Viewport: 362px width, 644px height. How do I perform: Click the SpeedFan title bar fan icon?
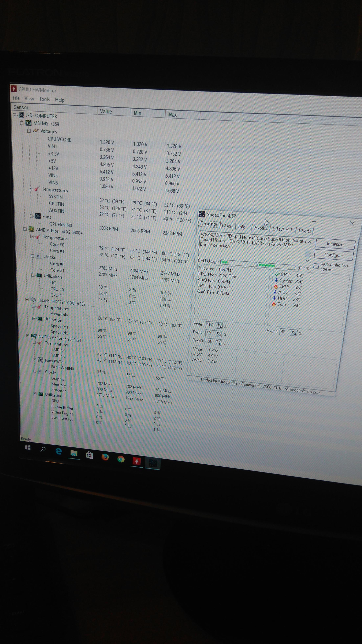[202, 214]
